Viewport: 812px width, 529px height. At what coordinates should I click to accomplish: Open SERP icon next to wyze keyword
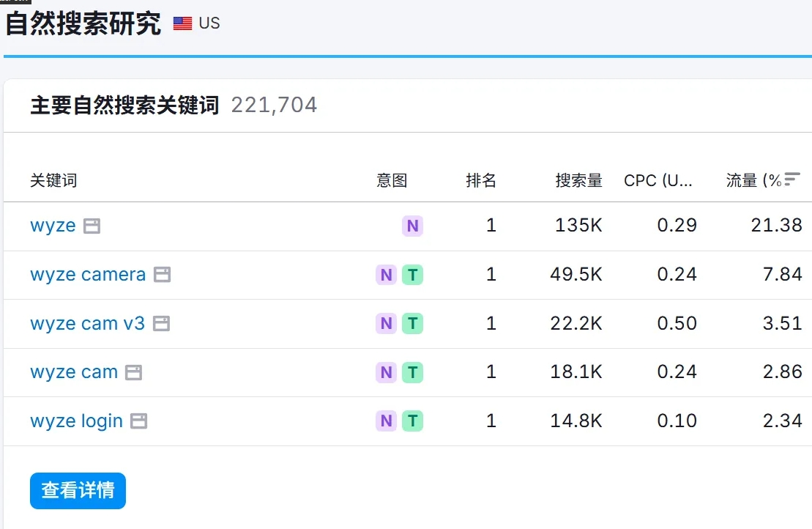pos(92,226)
